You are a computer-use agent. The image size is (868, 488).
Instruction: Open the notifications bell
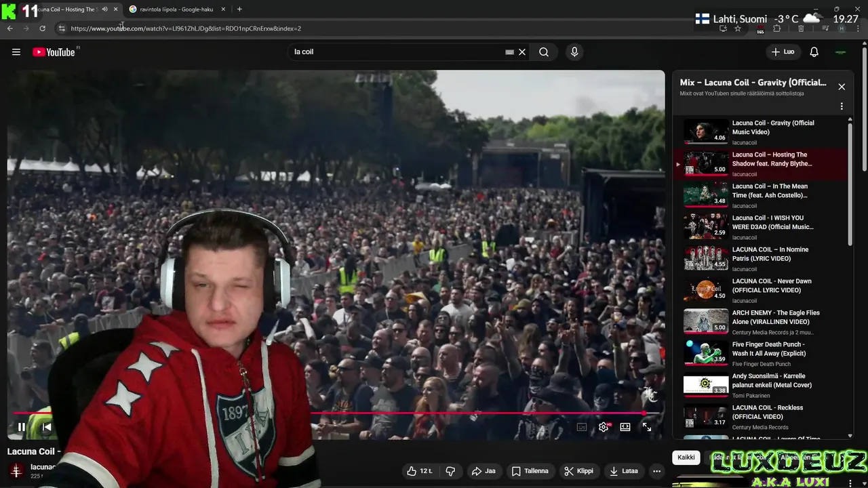814,52
